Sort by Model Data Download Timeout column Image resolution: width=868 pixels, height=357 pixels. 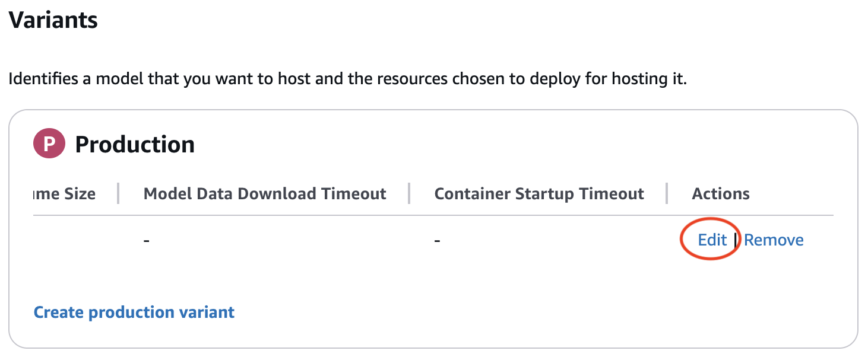[265, 194]
